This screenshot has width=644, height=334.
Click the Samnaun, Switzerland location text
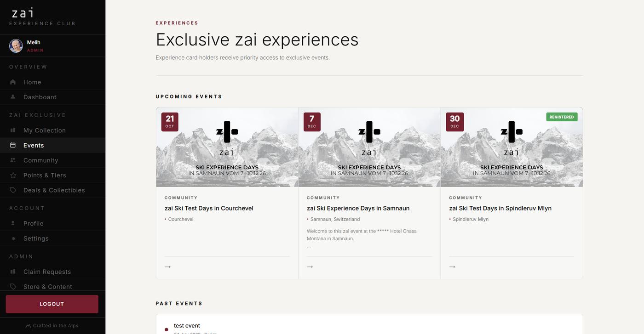coord(335,219)
